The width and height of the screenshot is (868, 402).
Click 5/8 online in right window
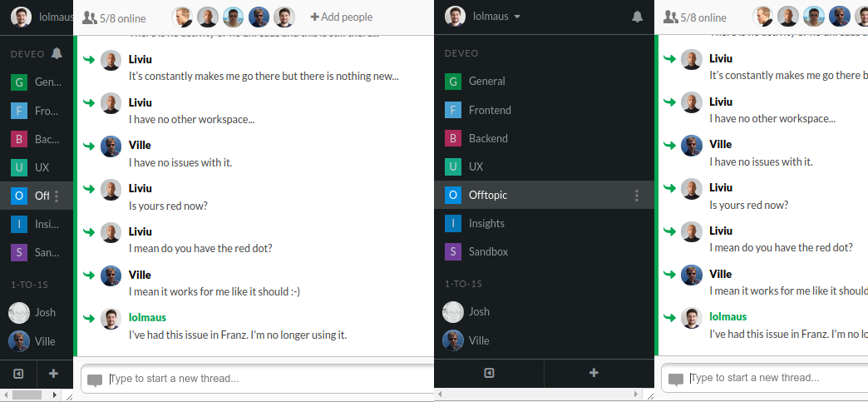(695, 17)
